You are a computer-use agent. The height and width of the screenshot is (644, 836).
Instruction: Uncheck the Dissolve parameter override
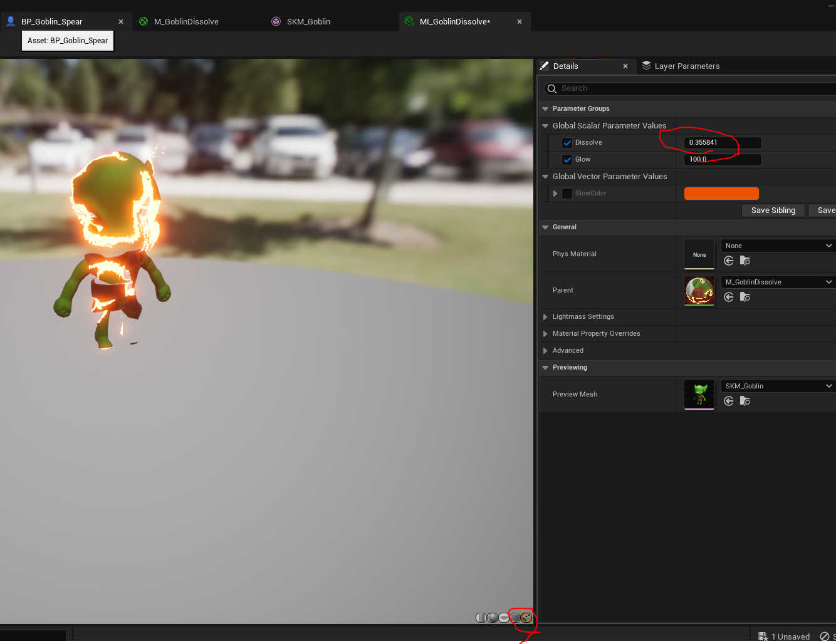[x=567, y=143]
